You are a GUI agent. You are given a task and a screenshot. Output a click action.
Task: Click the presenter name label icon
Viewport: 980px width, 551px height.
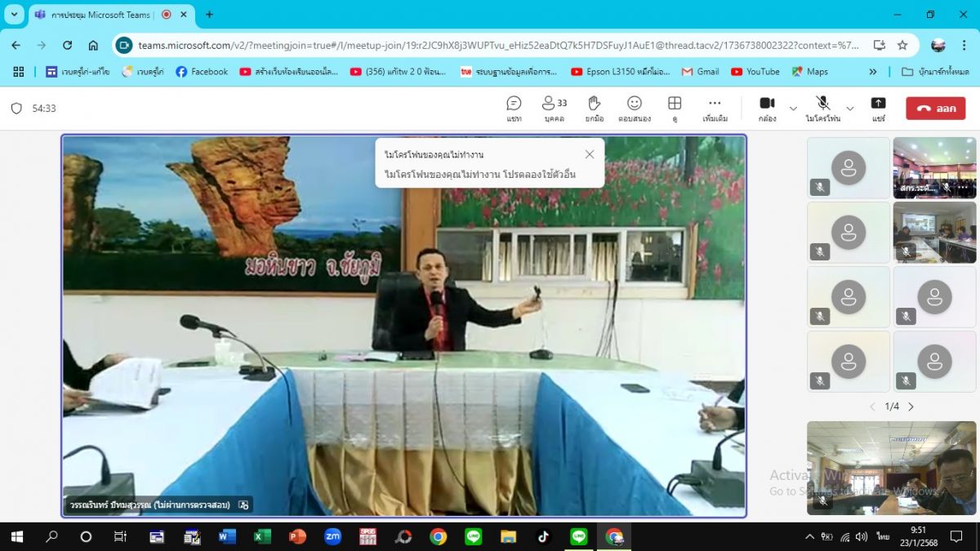coord(243,505)
